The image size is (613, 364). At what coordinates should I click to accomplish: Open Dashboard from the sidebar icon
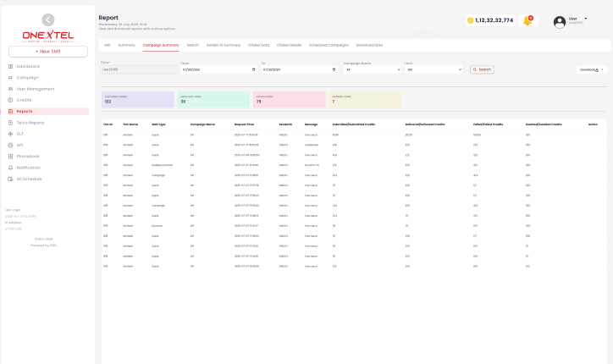(10, 66)
